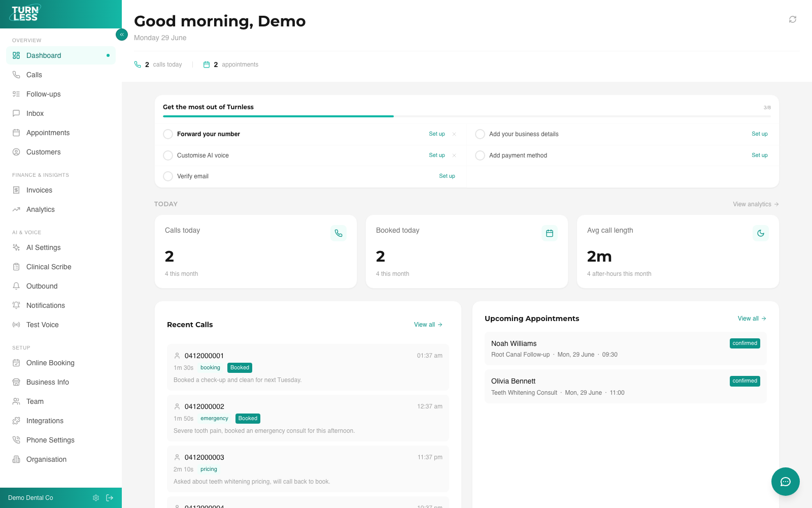
Task: Open Noah Williams appointment
Action: [x=626, y=348]
